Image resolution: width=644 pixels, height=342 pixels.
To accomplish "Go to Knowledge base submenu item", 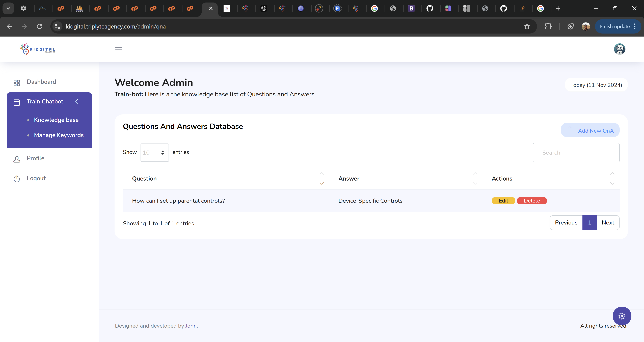I will click(x=56, y=120).
